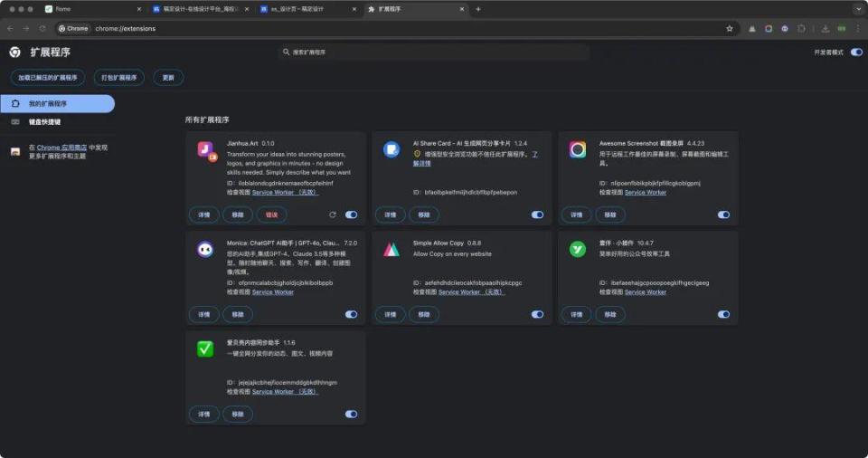
Task: Reload the page from the browser toolbar
Action: (x=42, y=28)
